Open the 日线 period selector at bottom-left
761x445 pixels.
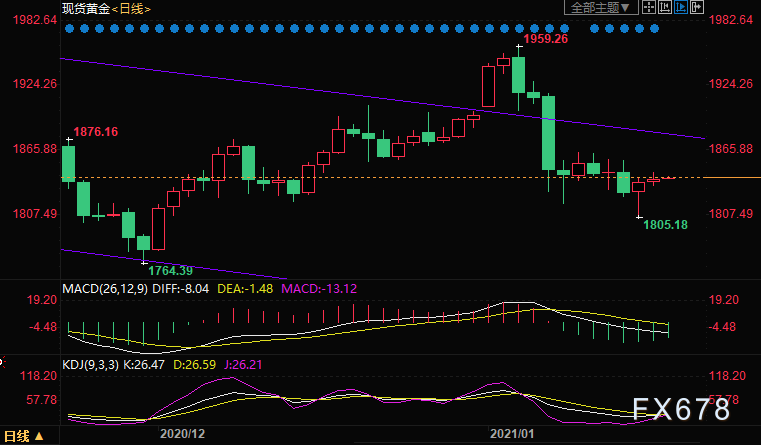(24, 436)
